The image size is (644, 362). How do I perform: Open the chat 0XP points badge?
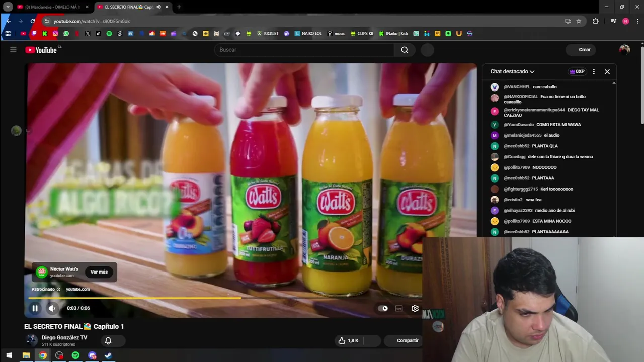pyautogui.click(x=577, y=71)
